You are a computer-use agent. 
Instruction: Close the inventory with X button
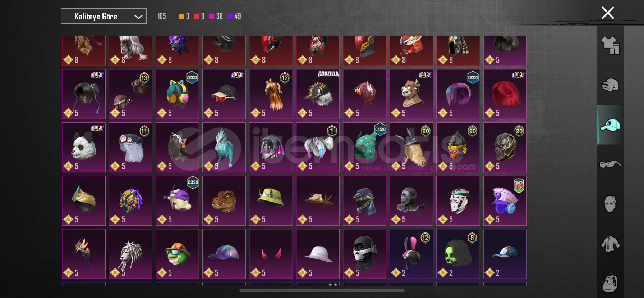click(608, 13)
